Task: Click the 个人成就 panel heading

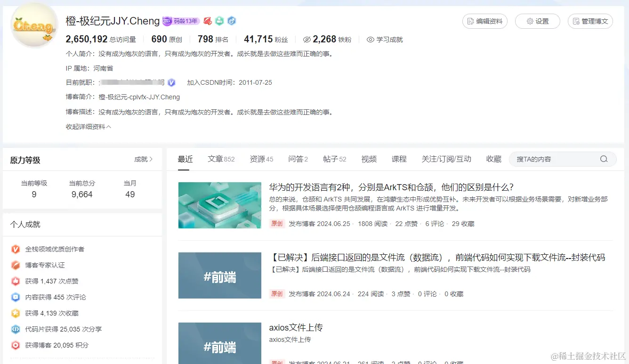Action: (x=25, y=225)
